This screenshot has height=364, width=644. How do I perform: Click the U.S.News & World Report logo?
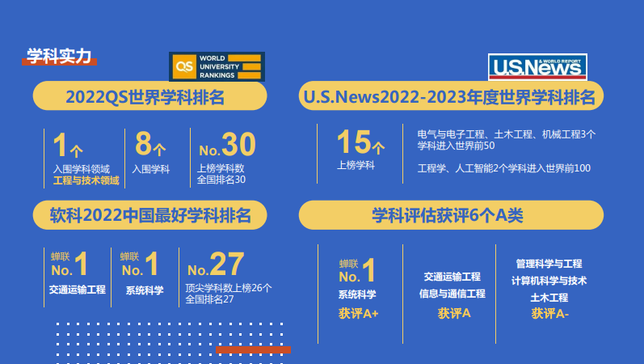click(x=537, y=67)
